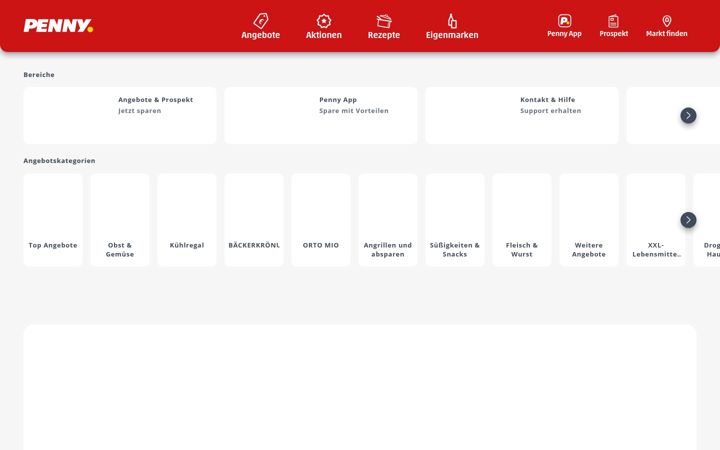Image resolution: width=720 pixels, height=450 pixels.
Task: Click the Jetzt sparen subtitle
Action: (140, 111)
